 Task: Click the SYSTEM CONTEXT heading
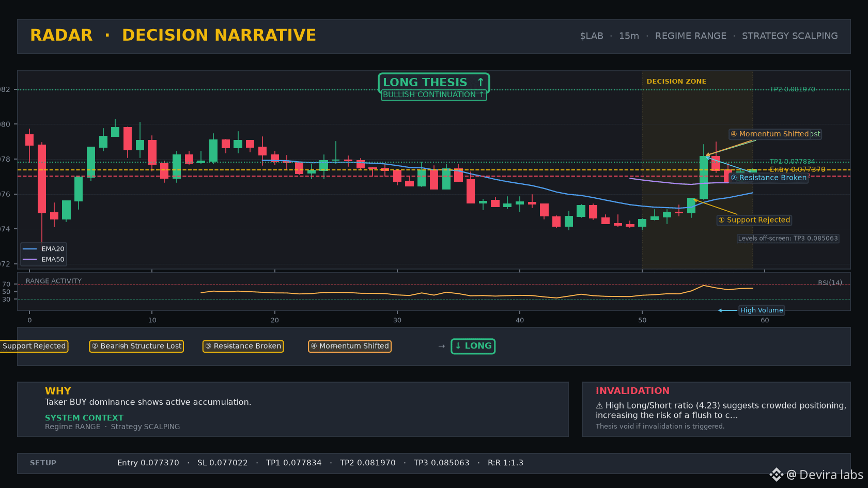[84, 418]
